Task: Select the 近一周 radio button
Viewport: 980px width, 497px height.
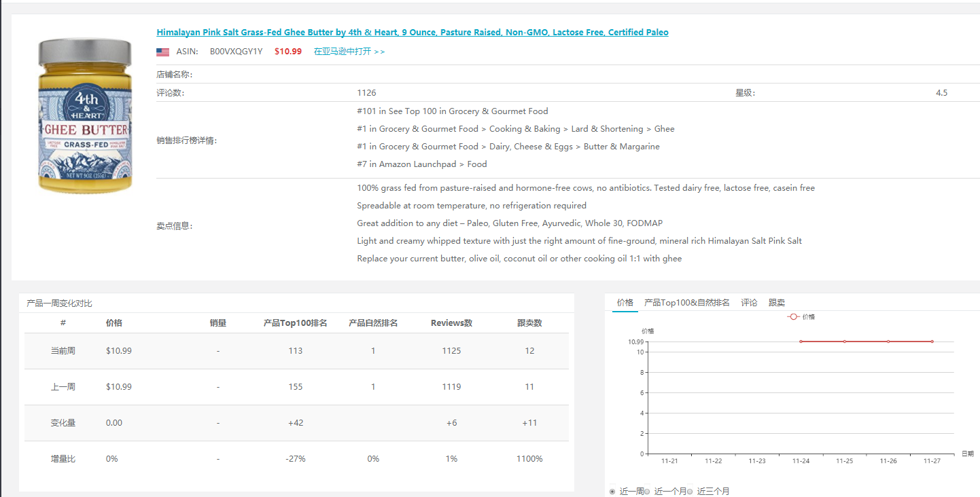Action: click(x=613, y=492)
